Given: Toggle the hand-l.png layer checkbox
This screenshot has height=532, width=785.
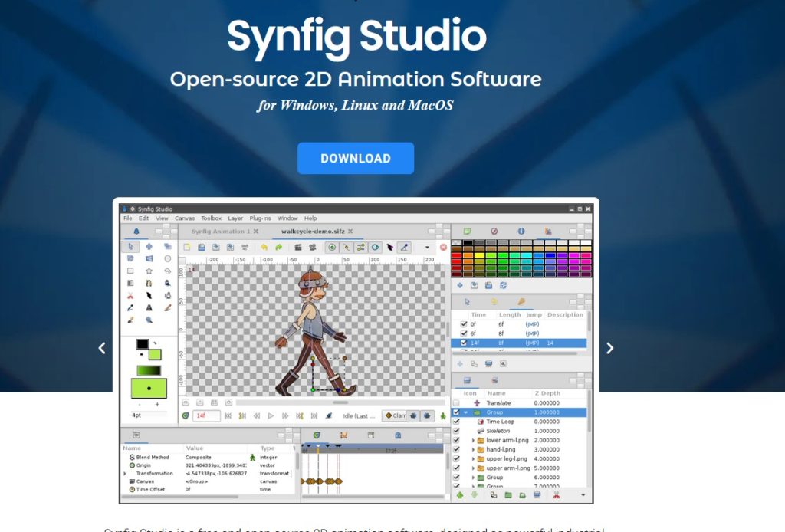Looking at the screenshot, I should click(456, 449).
